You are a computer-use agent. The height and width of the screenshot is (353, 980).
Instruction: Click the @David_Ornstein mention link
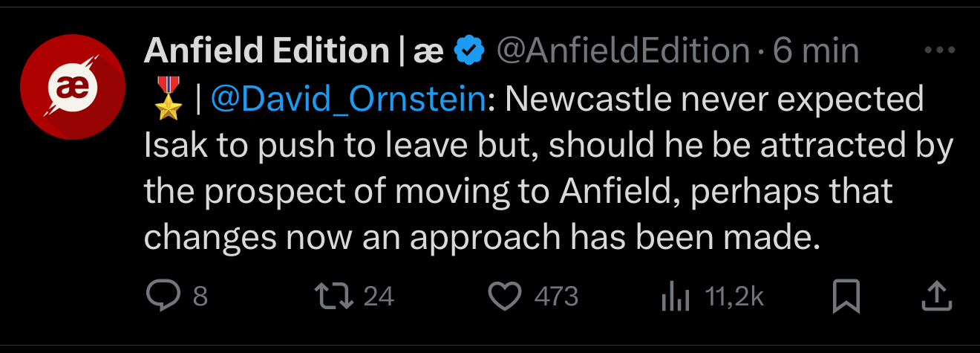point(348,100)
